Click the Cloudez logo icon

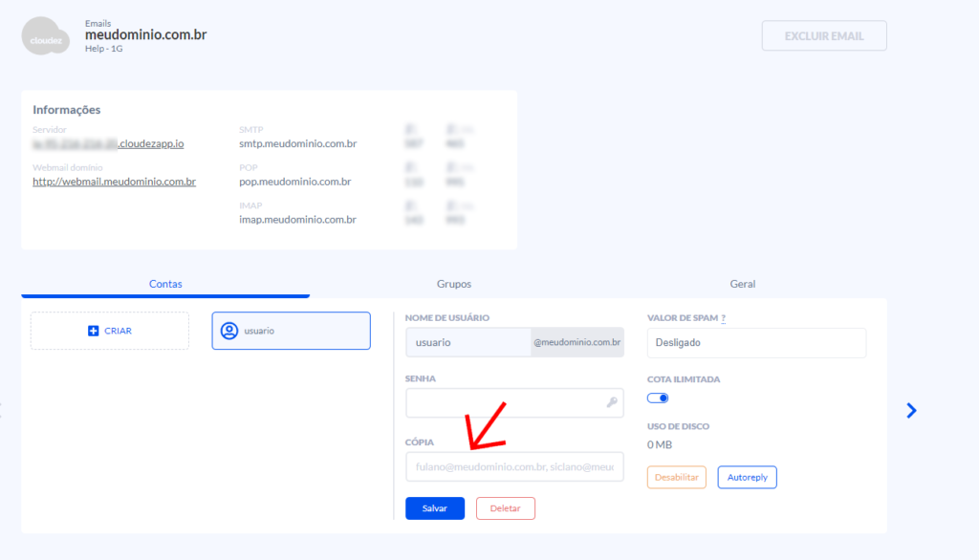coord(46,35)
